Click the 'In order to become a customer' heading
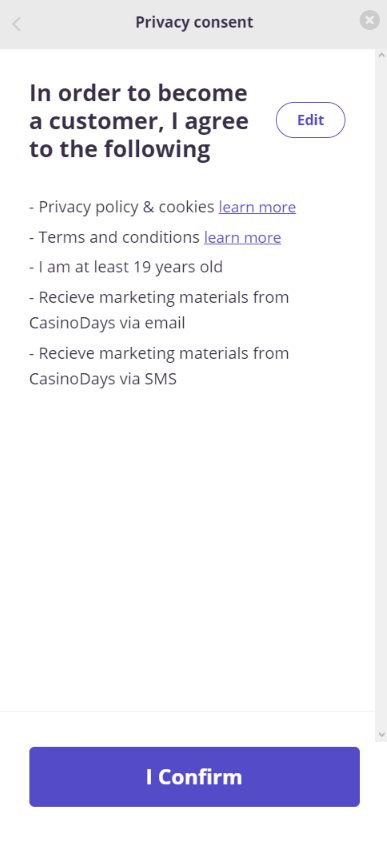 [139, 121]
